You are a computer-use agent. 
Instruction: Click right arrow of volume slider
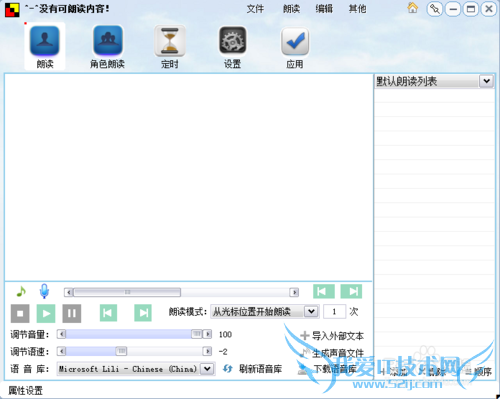click(207, 334)
